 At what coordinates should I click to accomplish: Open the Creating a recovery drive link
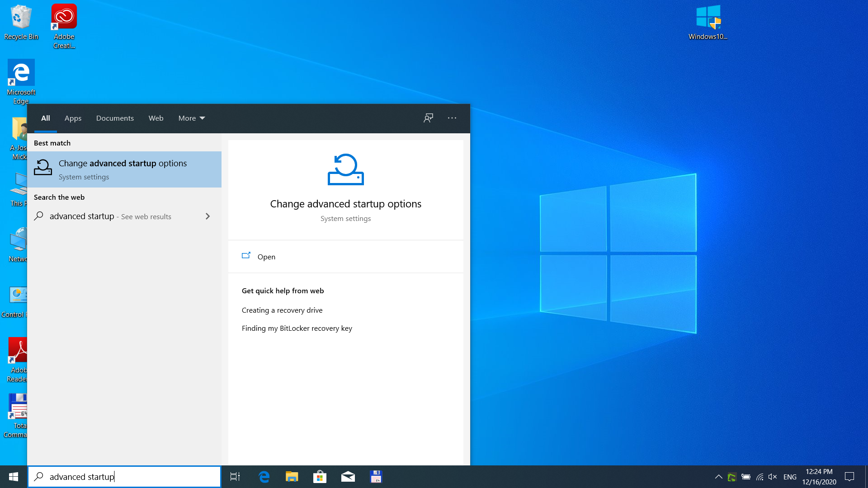click(x=282, y=310)
